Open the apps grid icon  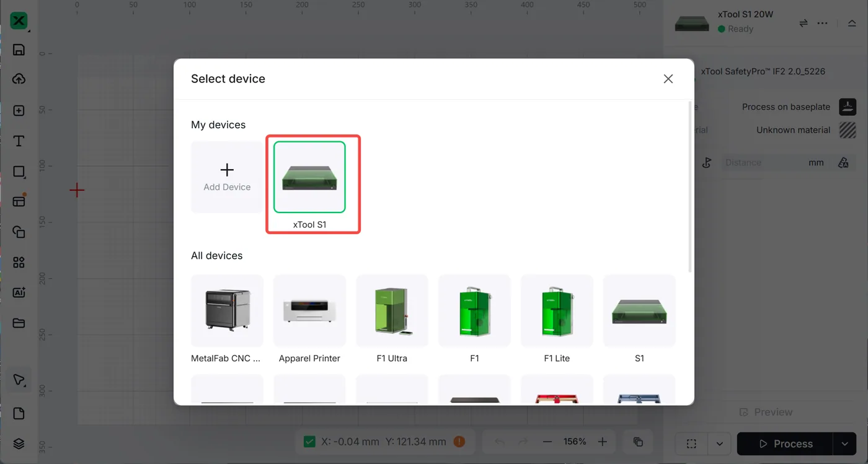[x=19, y=263]
